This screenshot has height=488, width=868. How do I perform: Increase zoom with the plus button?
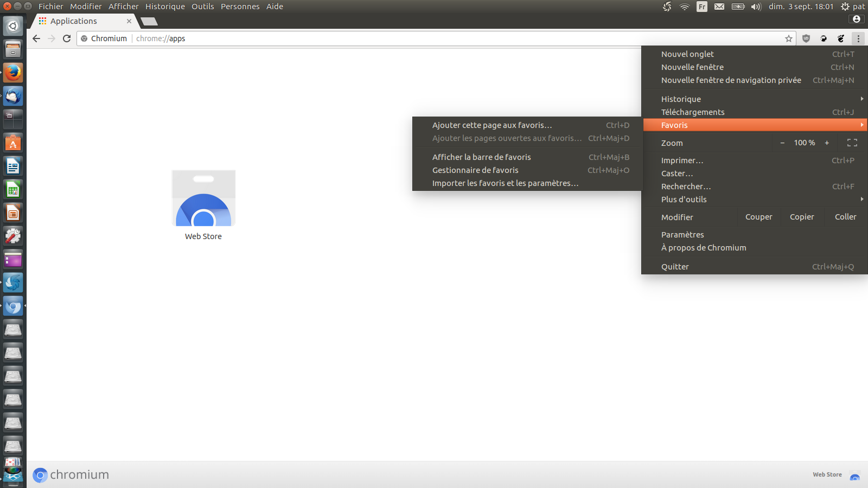[827, 143]
